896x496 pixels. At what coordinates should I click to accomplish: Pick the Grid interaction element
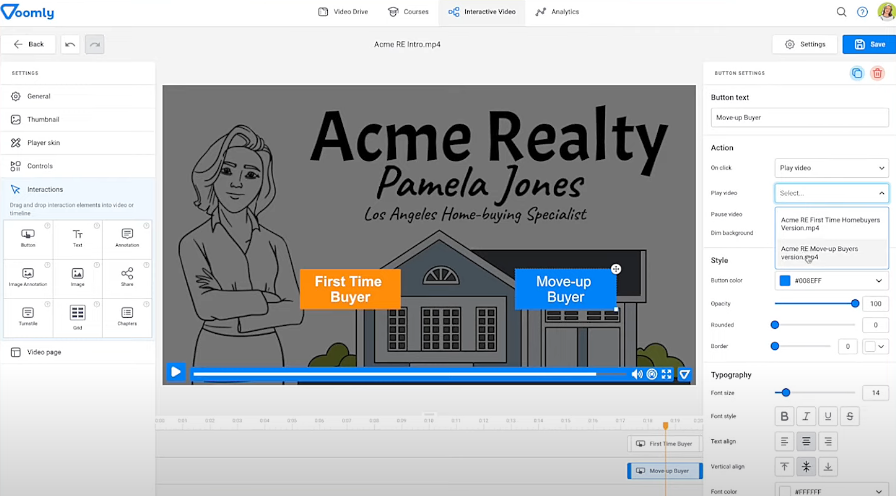click(77, 316)
